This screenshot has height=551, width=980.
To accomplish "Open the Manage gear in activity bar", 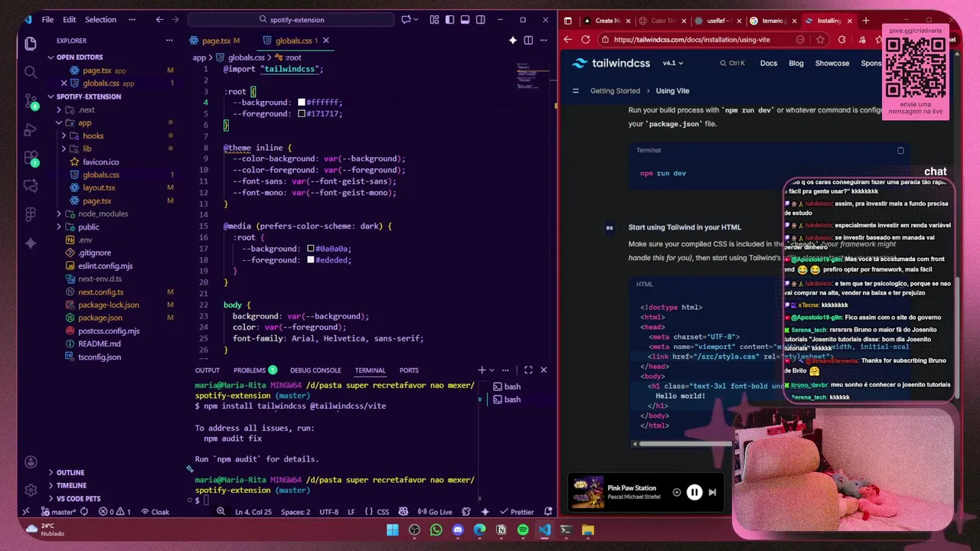I will tap(31, 490).
